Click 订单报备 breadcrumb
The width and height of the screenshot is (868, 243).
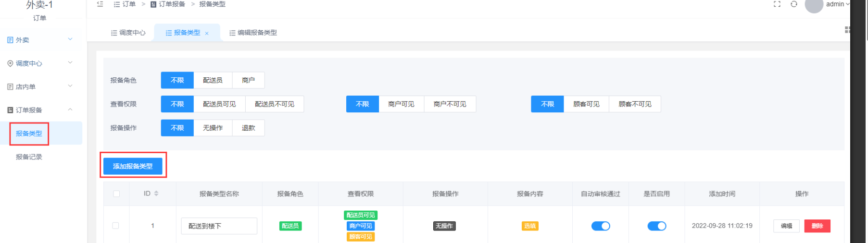(168, 4)
